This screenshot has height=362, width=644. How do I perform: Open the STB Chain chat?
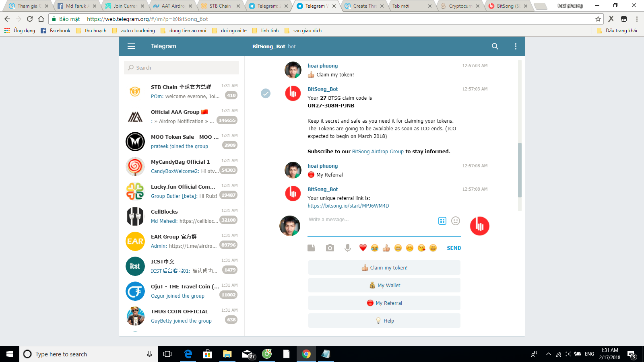[x=182, y=92]
